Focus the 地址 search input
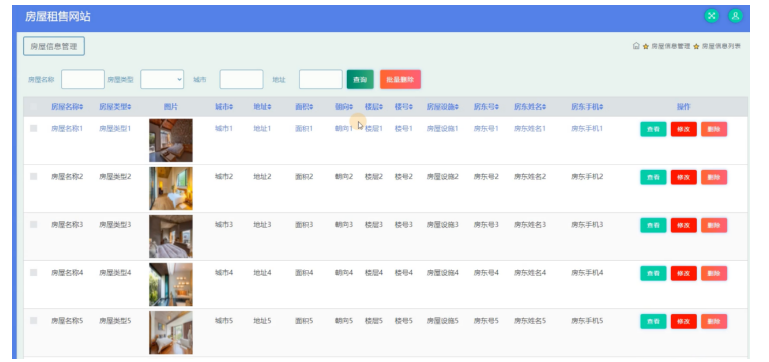 pos(321,79)
